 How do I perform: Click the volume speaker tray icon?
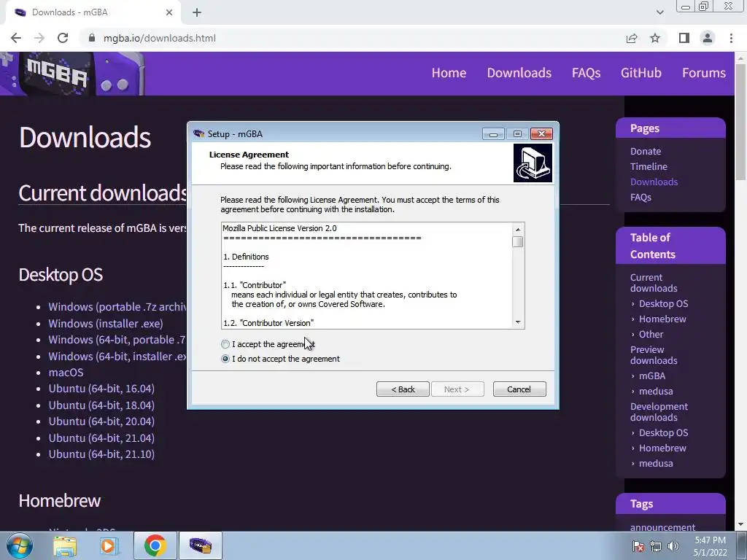673,546
